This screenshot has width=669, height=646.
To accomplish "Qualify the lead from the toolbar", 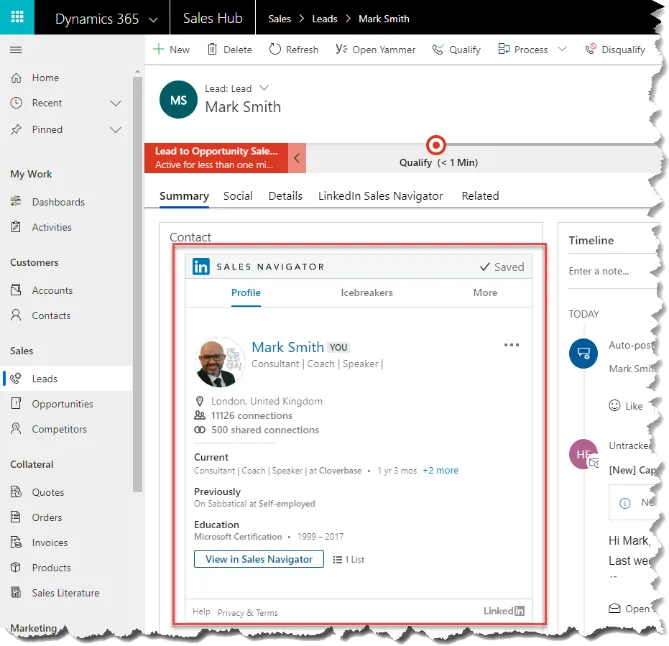I will (457, 49).
